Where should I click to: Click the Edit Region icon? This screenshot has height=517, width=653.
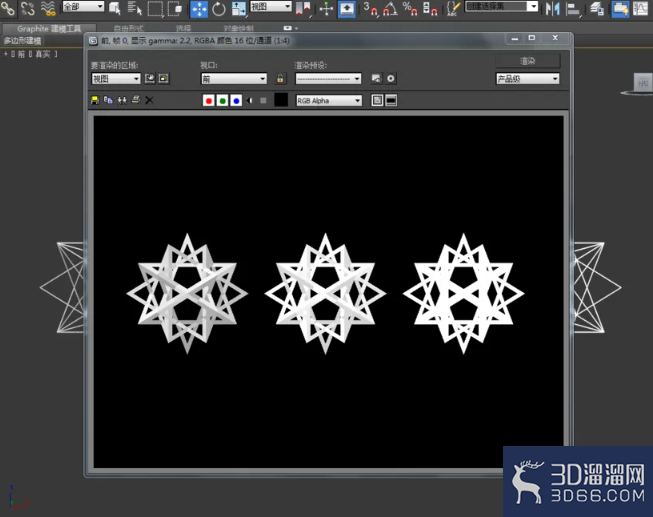pyautogui.click(x=150, y=79)
